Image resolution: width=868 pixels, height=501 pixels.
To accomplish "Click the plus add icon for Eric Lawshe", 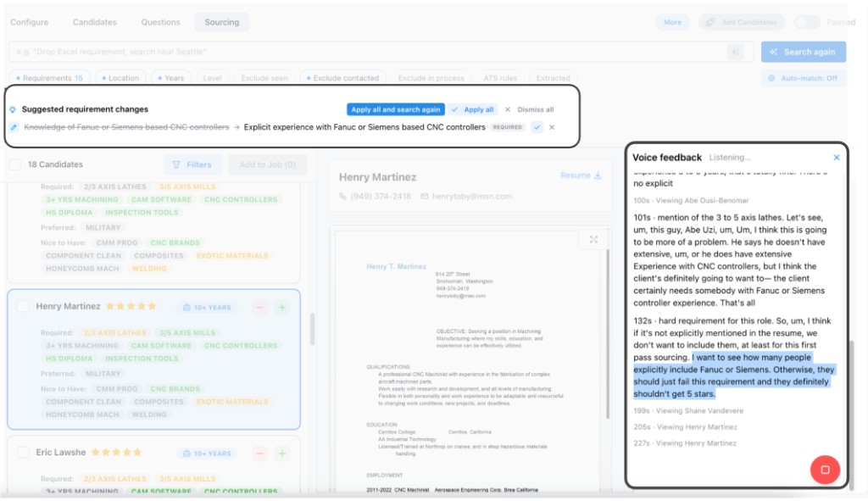I will point(281,454).
